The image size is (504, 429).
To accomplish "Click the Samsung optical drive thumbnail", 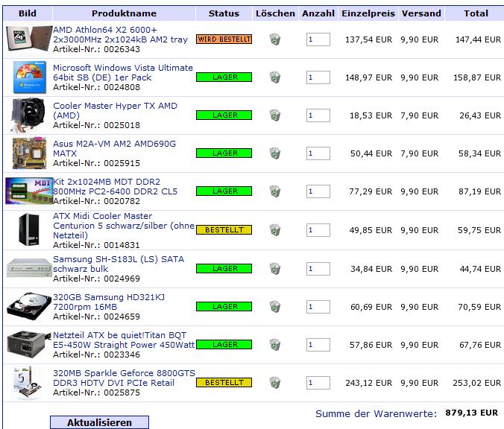I will (x=29, y=267).
